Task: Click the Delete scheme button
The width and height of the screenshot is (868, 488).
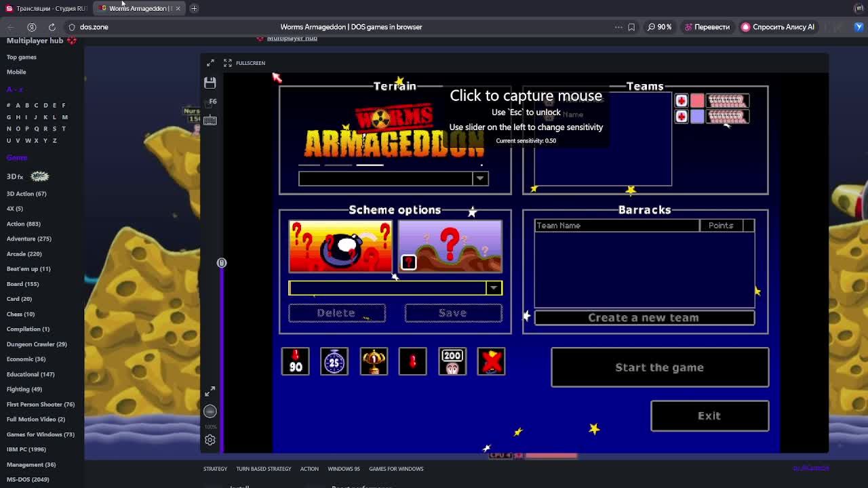Action: point(337,313)
